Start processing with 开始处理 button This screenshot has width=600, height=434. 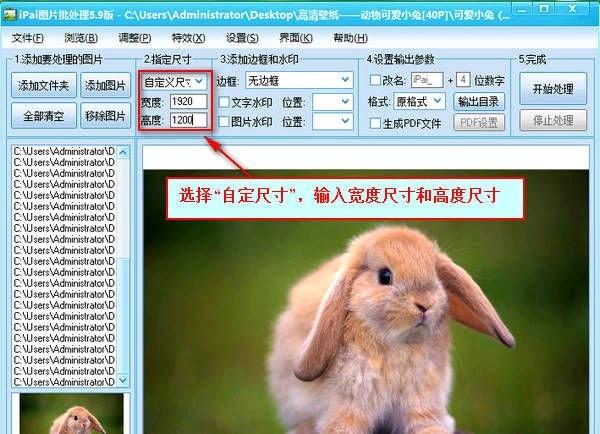coord(552,88)
